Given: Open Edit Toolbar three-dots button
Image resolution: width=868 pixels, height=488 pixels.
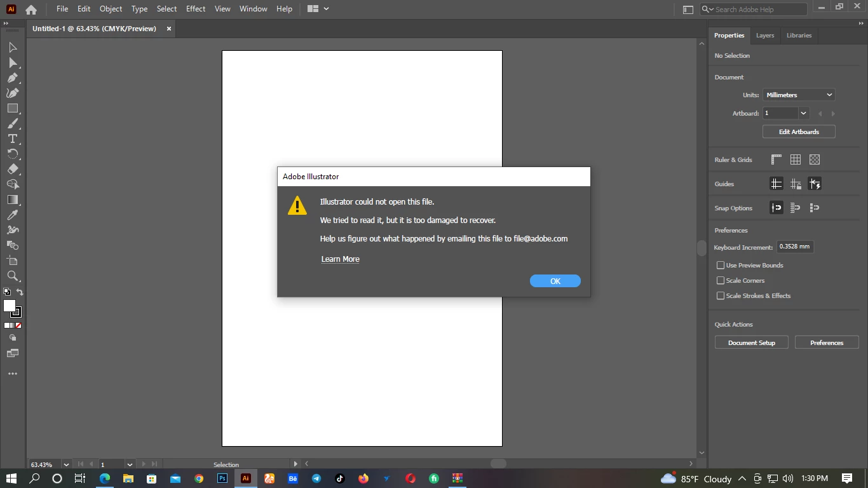Looking at the screenshot, I should coord(13,374).
